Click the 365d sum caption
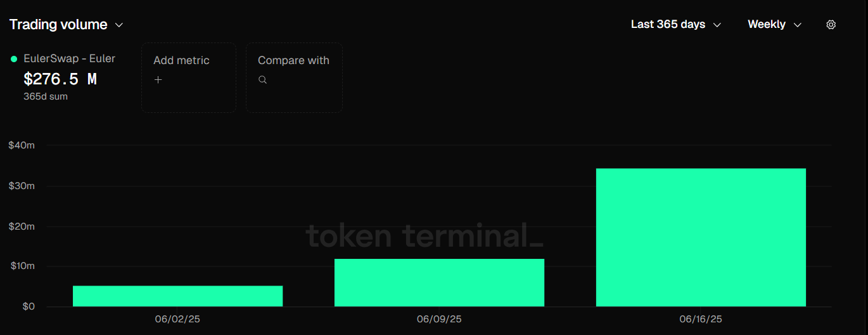This screenshot has height=335, width=868. [x=46, y=96]
